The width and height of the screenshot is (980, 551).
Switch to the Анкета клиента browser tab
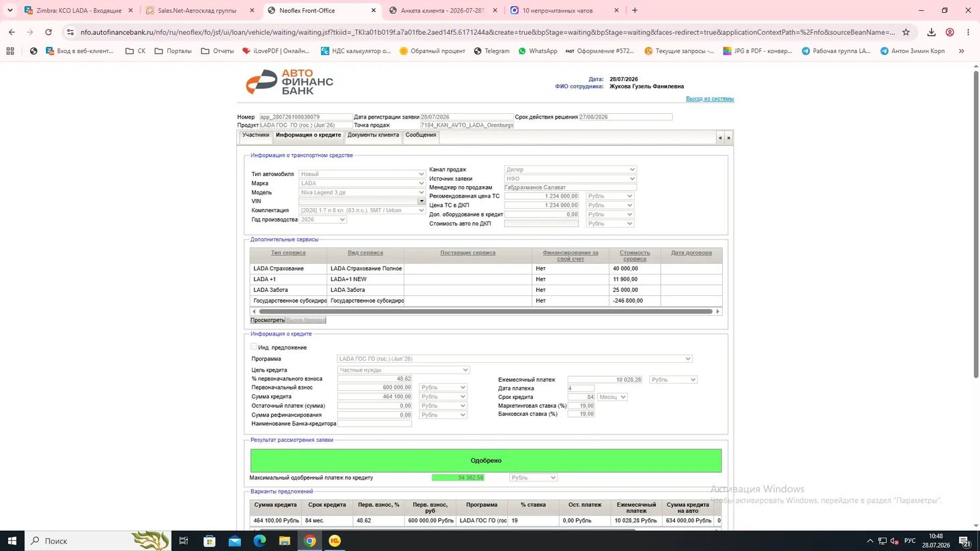[443, 11]
